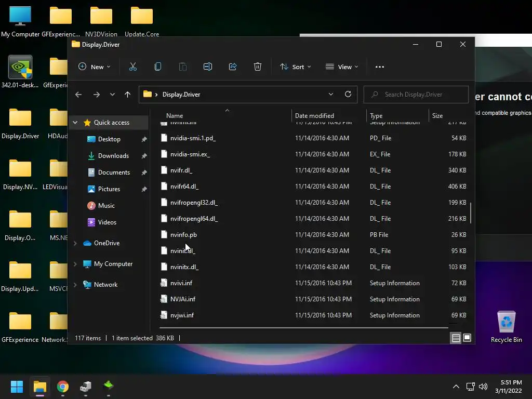This screenshot has height=399, width=532.
Task: Open recent locations dropdown chevron
Action: tap(112, 95)
